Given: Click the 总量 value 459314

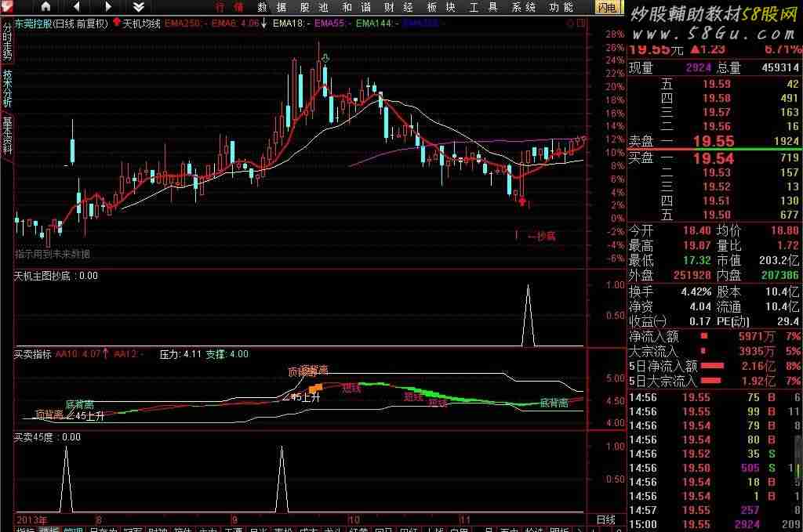Looking at the screenshot, I should click(x=780, y=67).
